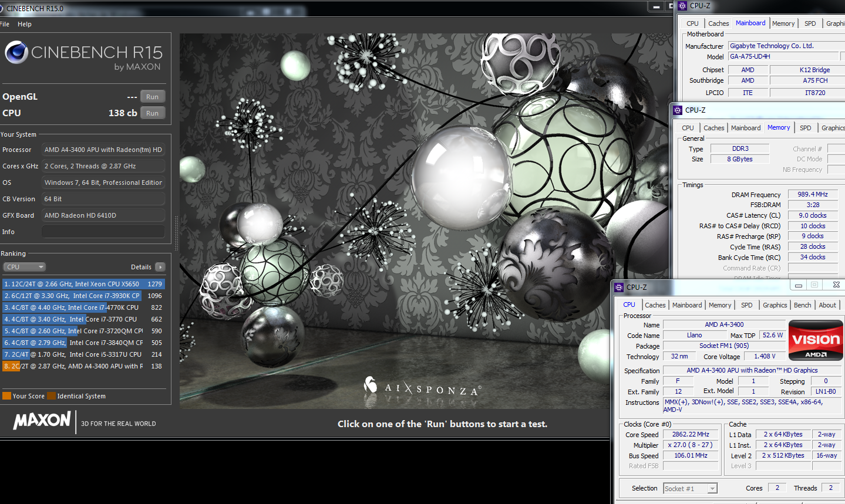845x504 pixels.
Task: Click the orange Your Score legend swatch
Action: [6, 396]
